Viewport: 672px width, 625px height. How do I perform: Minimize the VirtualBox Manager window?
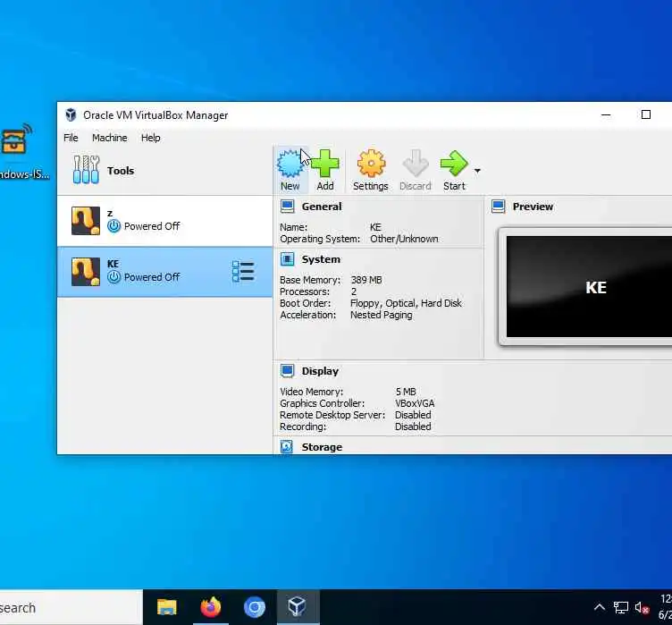click(606, 114)
